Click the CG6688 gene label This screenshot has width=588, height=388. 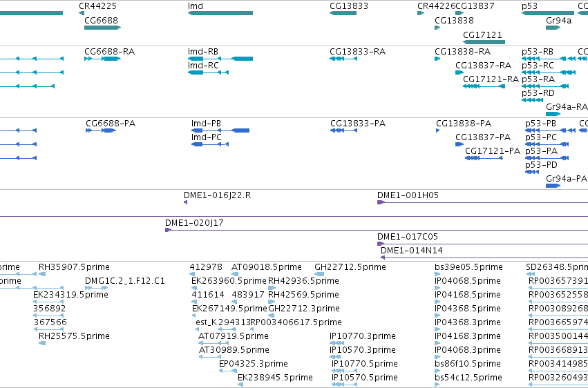101,20
